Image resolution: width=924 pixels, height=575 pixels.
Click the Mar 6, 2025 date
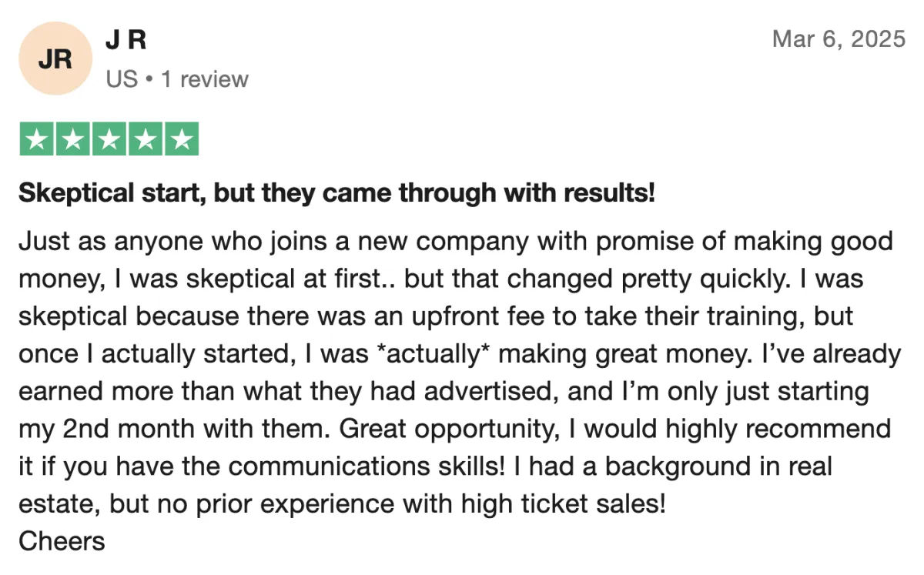coord(839,38)
